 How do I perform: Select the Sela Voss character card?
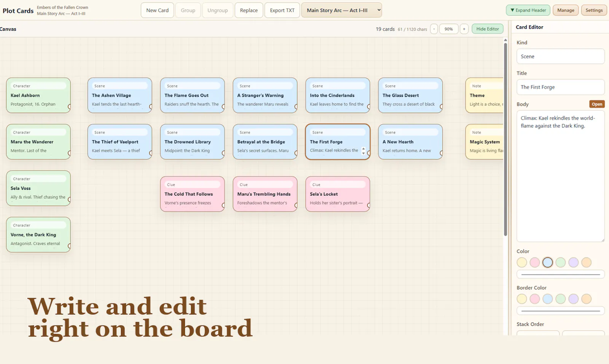38,188
